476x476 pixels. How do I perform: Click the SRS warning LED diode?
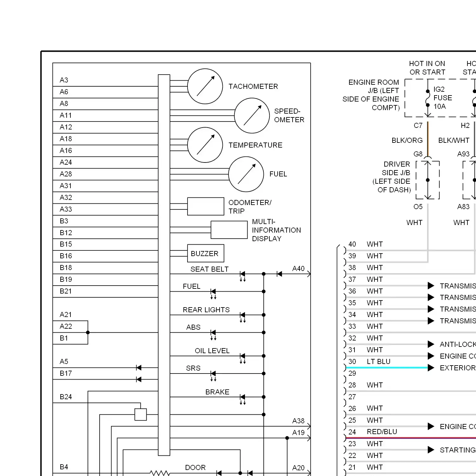pyautogui.click(x=213, y=375)
